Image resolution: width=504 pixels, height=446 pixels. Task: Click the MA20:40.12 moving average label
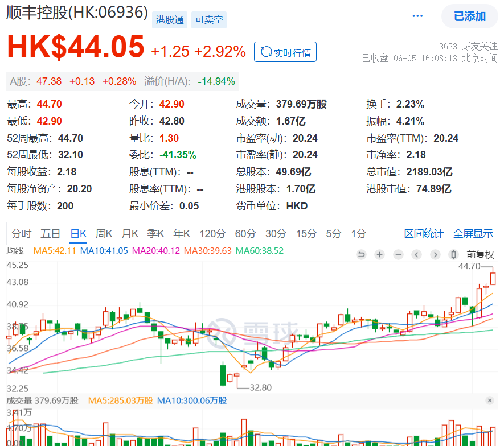[x=156, y=251]
